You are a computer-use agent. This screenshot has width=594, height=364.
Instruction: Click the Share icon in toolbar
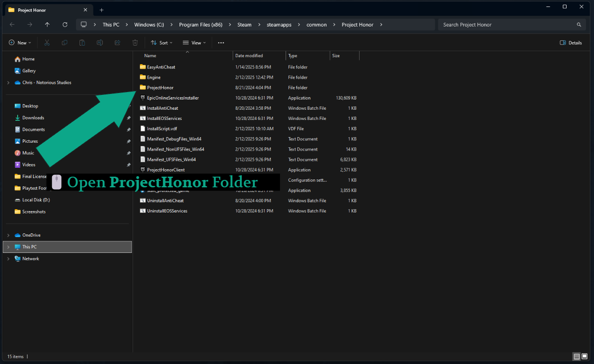117,43
